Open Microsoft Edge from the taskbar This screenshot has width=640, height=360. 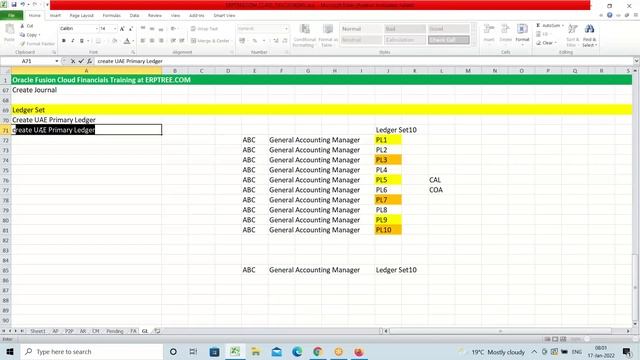pyautogui.click(x=297, y=351)
